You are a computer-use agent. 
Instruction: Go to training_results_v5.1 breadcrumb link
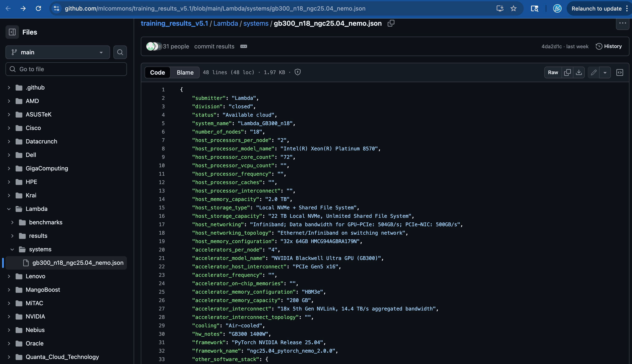174,24
